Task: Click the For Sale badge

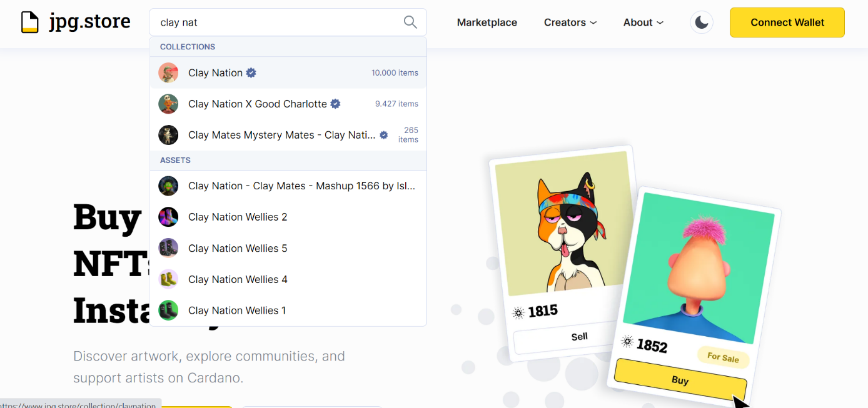Action: pos(723,357)
